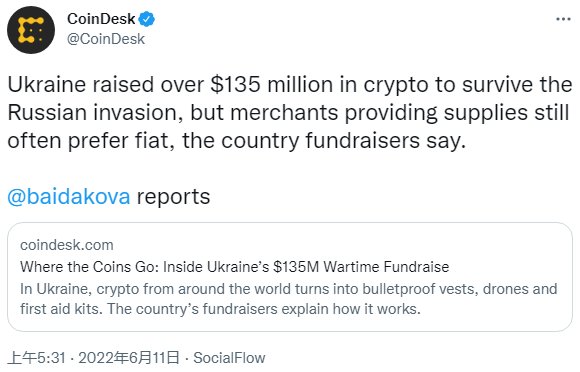Screen dimensions: 580x372
Task: Open the three-dot more options menu
Action: click(x=563, y=19)
